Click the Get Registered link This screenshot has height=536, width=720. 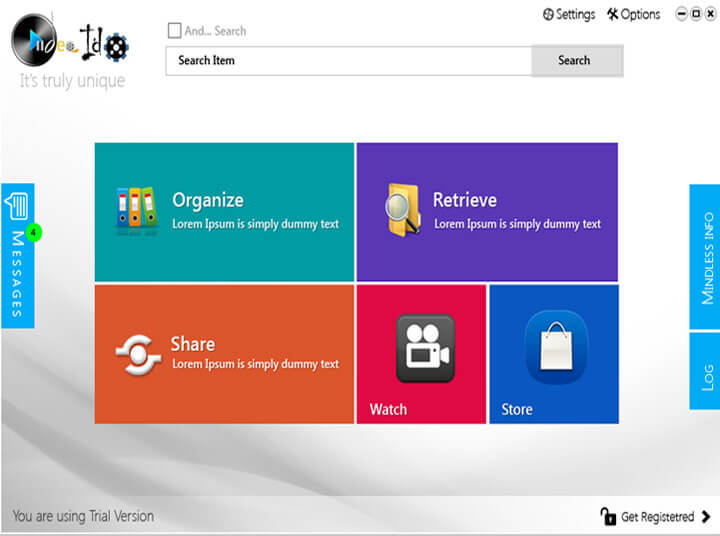657,517
